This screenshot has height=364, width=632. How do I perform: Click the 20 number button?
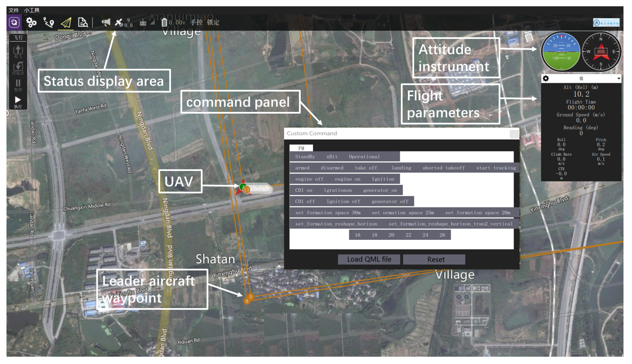click(391, 235)
